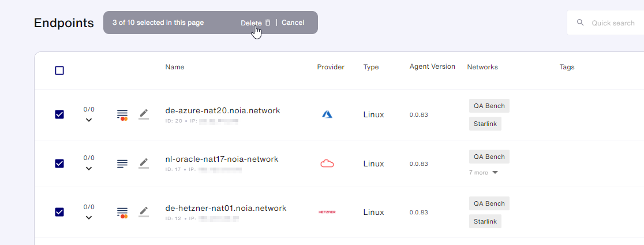Click the Azure provider logo
This screenshot has width=644, height=245.
pos(327,114)
